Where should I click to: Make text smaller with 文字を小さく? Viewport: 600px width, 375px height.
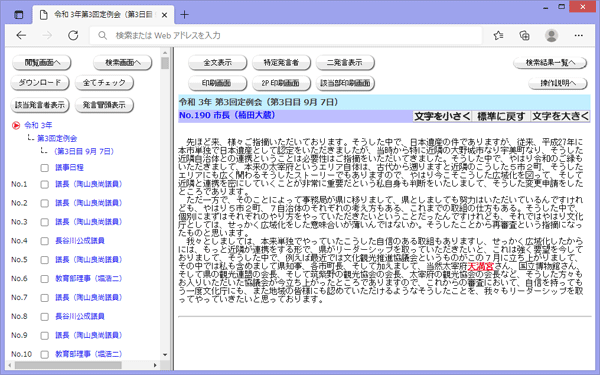[x=442, y=116]
